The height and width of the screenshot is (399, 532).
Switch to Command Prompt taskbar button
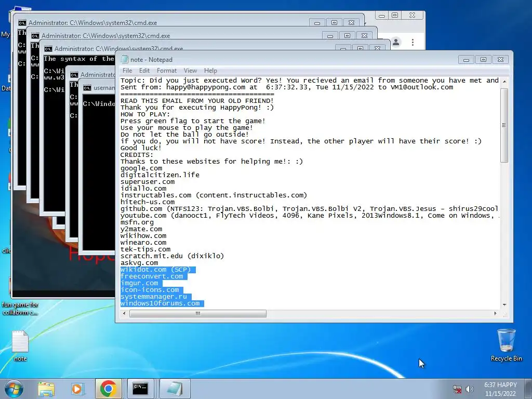[140, 389]
